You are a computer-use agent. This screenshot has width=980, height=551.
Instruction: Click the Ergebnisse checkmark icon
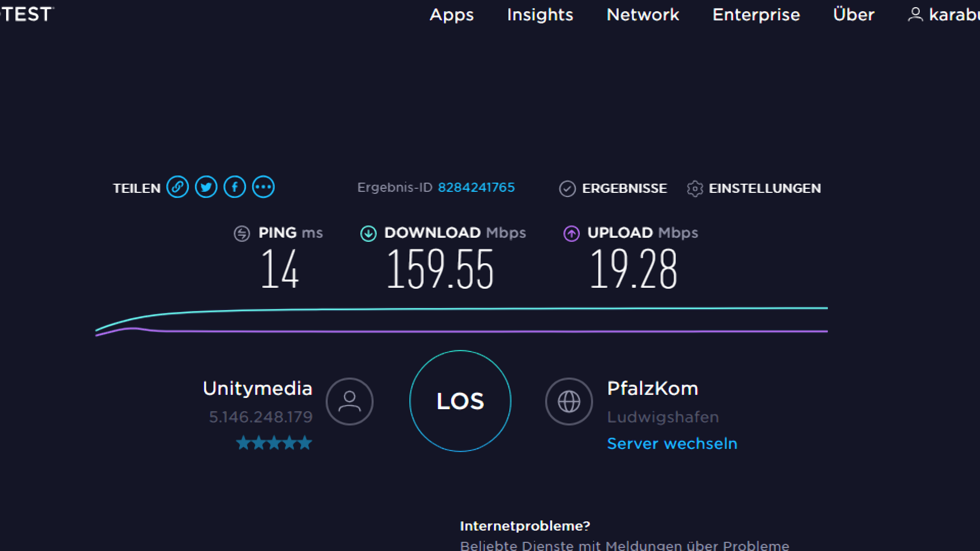(x=567, y=189)
